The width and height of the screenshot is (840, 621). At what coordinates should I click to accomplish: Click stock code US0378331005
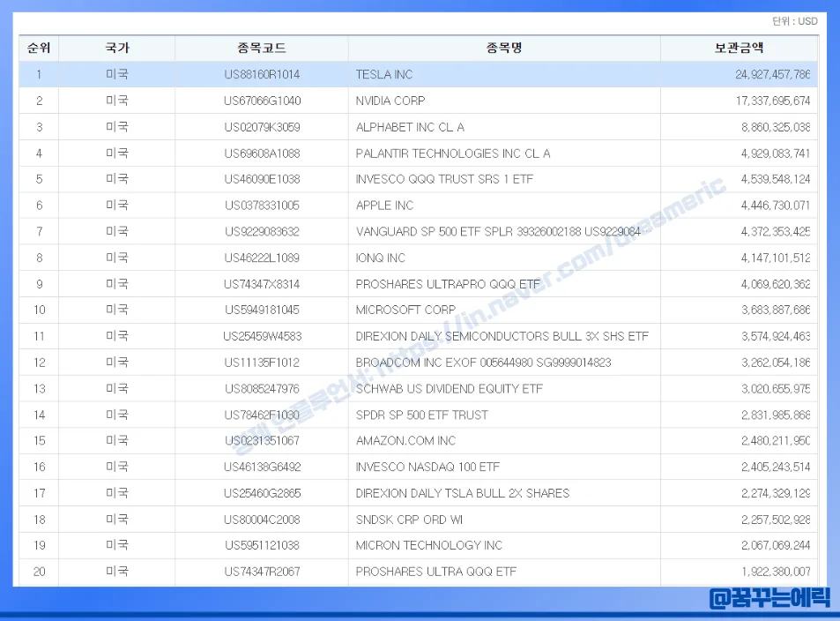click(262, 206)
